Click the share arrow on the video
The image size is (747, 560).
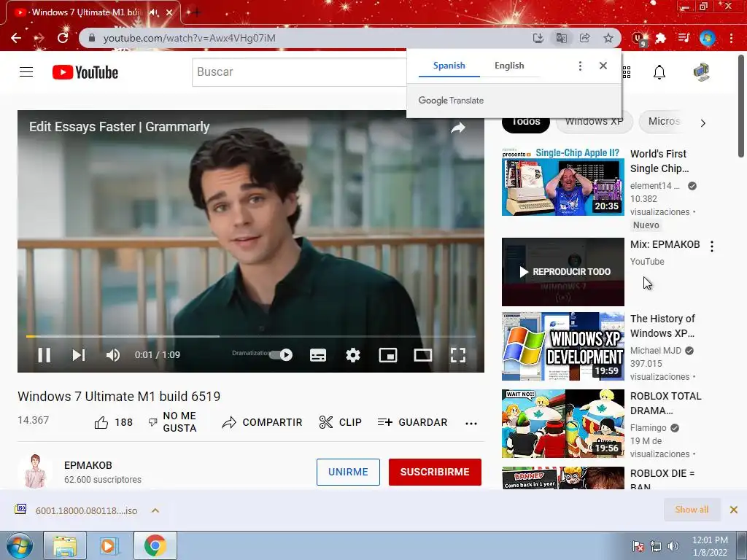(x=458, y=128)
